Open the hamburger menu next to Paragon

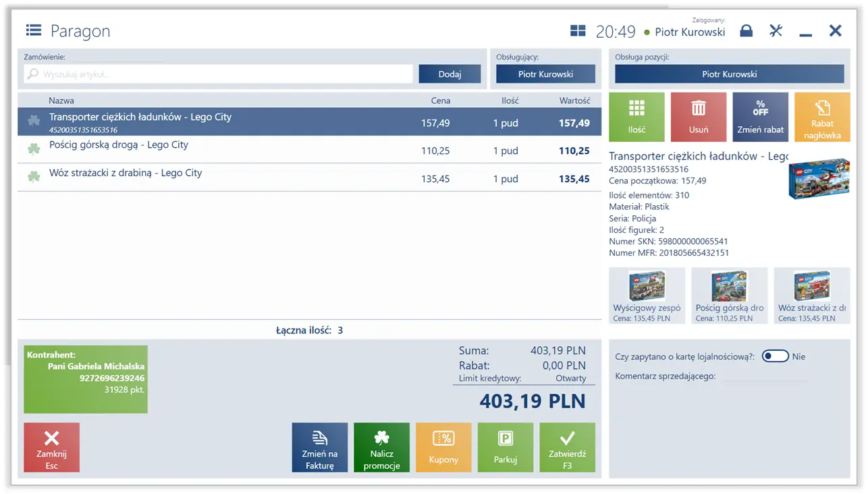(x=34, y=30)
